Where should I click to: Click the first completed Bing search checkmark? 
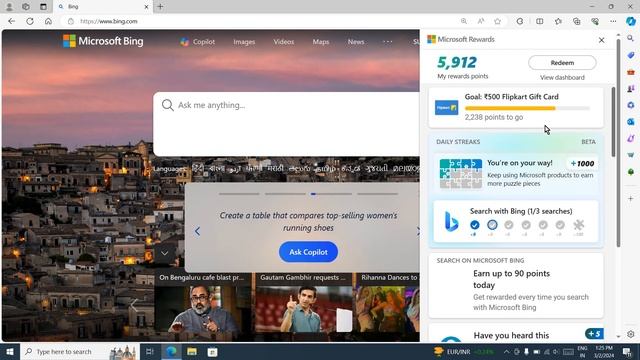pyautogui.click(x=474, y=225)
